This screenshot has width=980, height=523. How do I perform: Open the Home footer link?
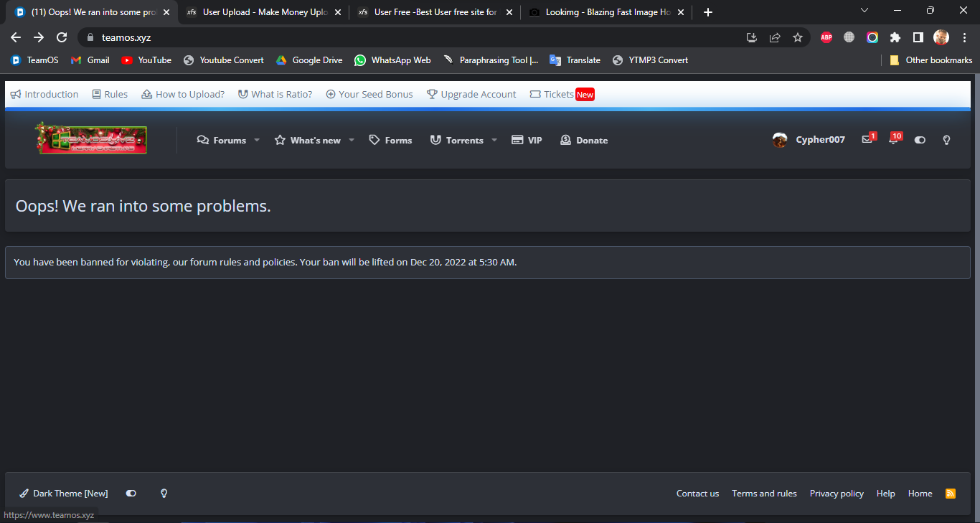click(x=920, y=494)
